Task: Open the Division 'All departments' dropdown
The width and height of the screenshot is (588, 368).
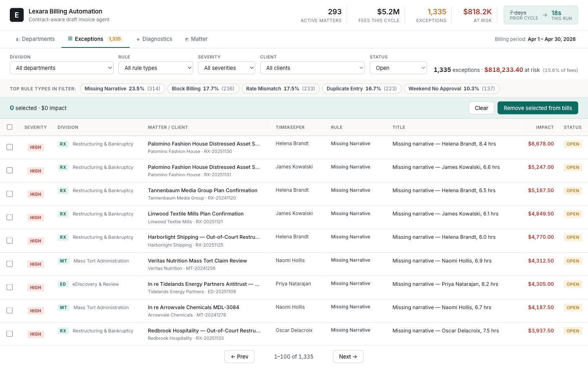Action: (62, 68)
